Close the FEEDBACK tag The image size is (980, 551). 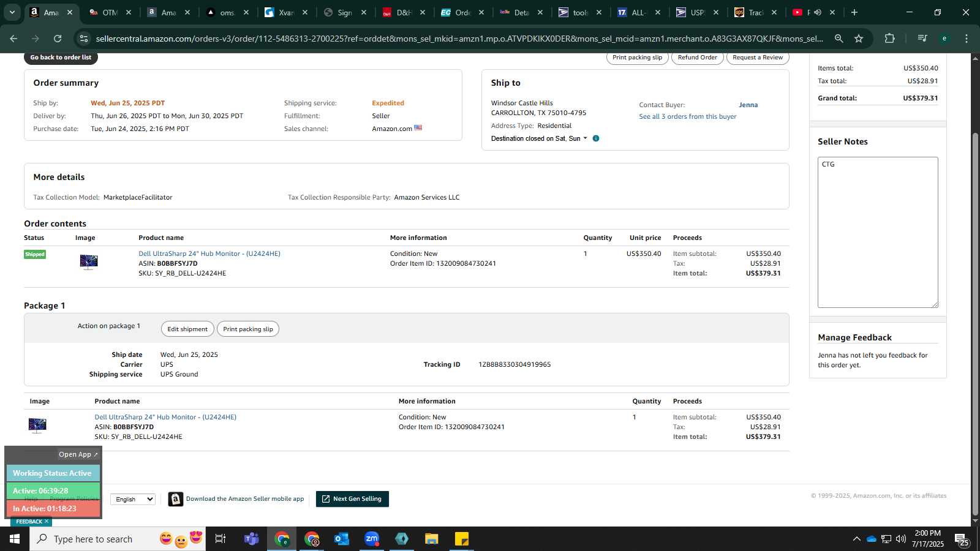click(x=47, y=522)
